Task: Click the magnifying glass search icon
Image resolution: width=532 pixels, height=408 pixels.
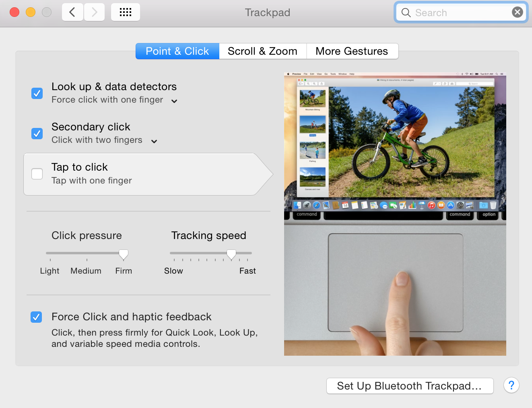Action: [406, 13]
